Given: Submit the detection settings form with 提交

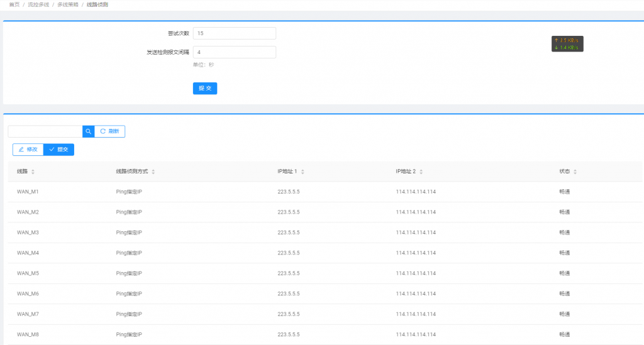Looking at the screenshot, I should pyautogui.click(x=205, y=88).
